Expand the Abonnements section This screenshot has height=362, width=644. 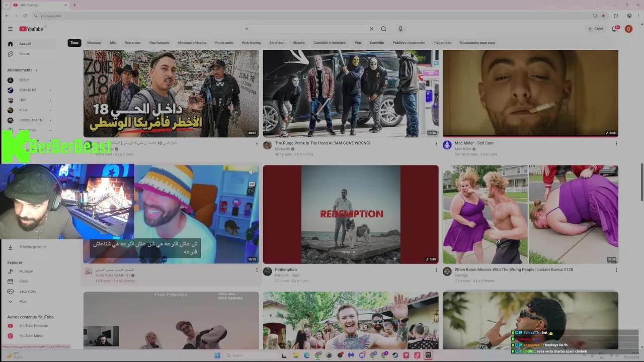(22, 70)
